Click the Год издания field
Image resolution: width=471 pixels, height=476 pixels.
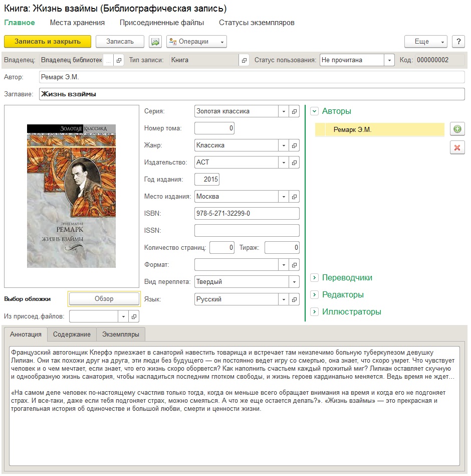tap(207, 180)
